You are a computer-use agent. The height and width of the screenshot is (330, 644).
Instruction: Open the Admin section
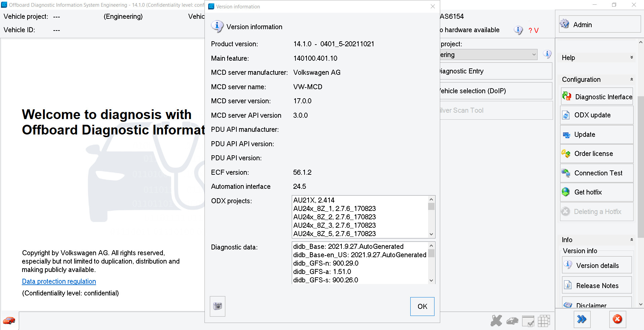pos(600,24)
